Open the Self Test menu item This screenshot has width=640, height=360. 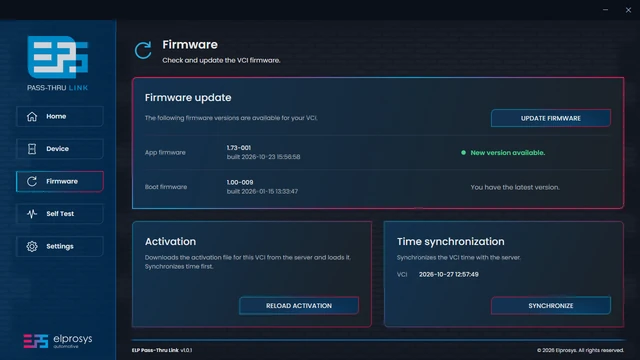coord(60,213)
